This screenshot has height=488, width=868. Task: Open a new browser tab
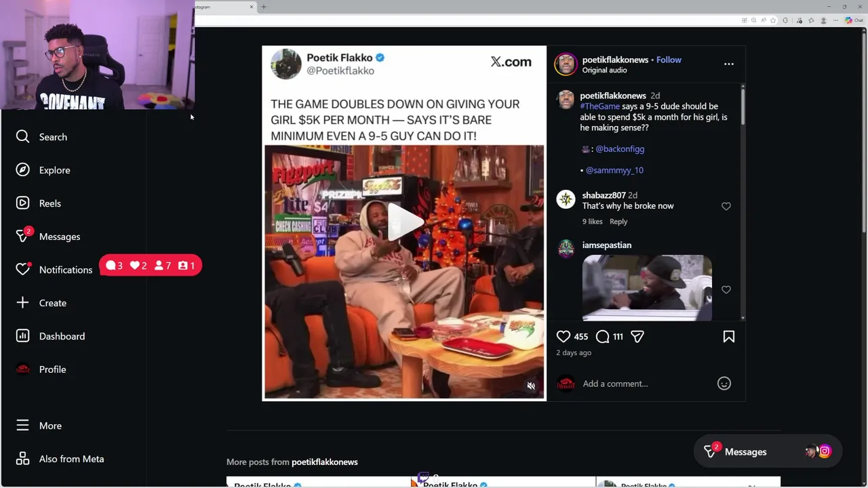point(264,7)
